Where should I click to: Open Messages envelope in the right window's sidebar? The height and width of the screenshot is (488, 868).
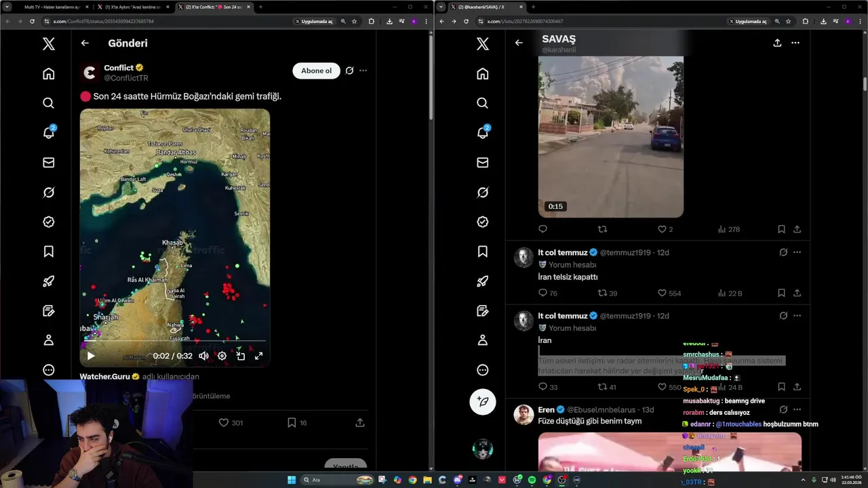coord(482,163)
